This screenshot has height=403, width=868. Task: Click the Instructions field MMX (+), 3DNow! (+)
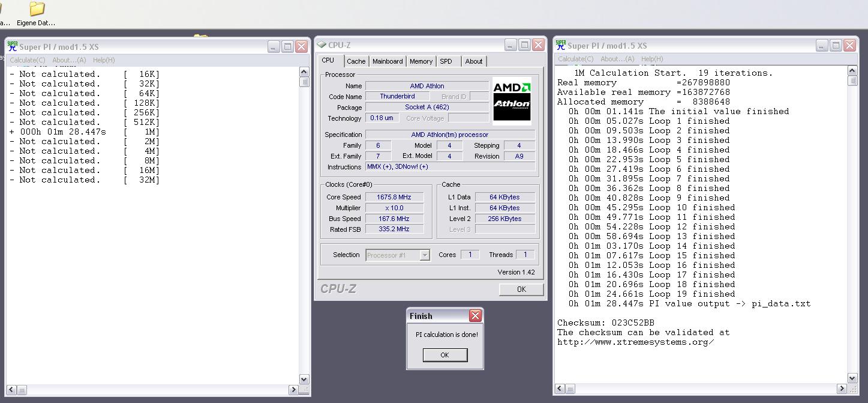click(x=450, y=167)
